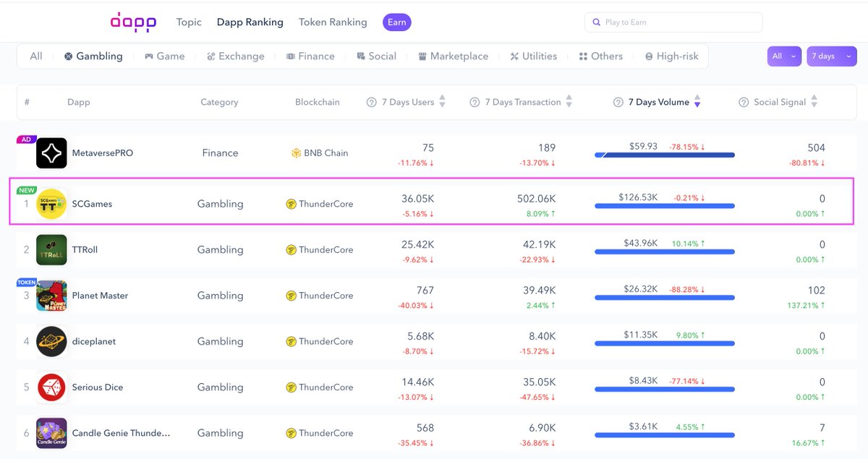Screen dimensions: 868x459
Task: Click 25.42K users value for TTRoll
Action: click(418, 244)
